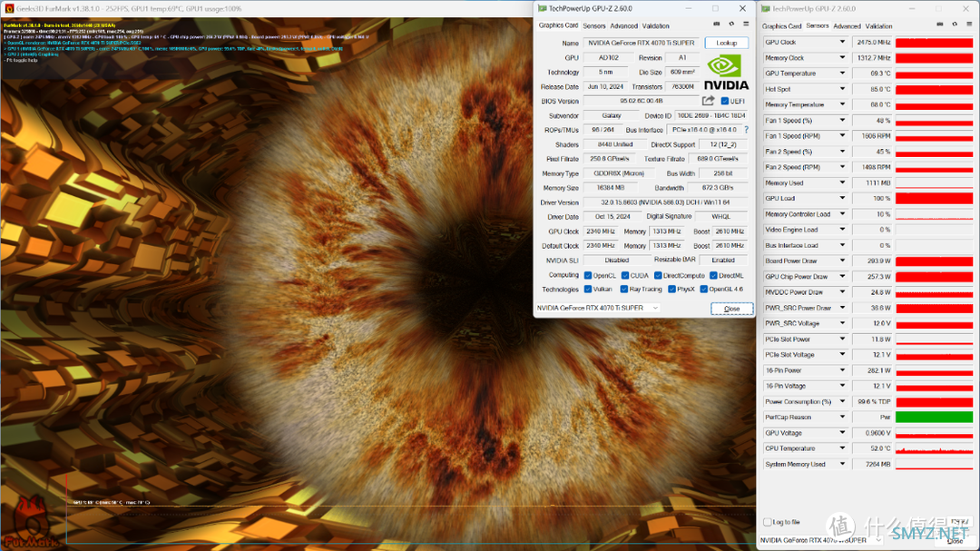Click Close button in Graphics Card window
The width and height of the screenshot is (980, 551).
click(x=731, y=309)
